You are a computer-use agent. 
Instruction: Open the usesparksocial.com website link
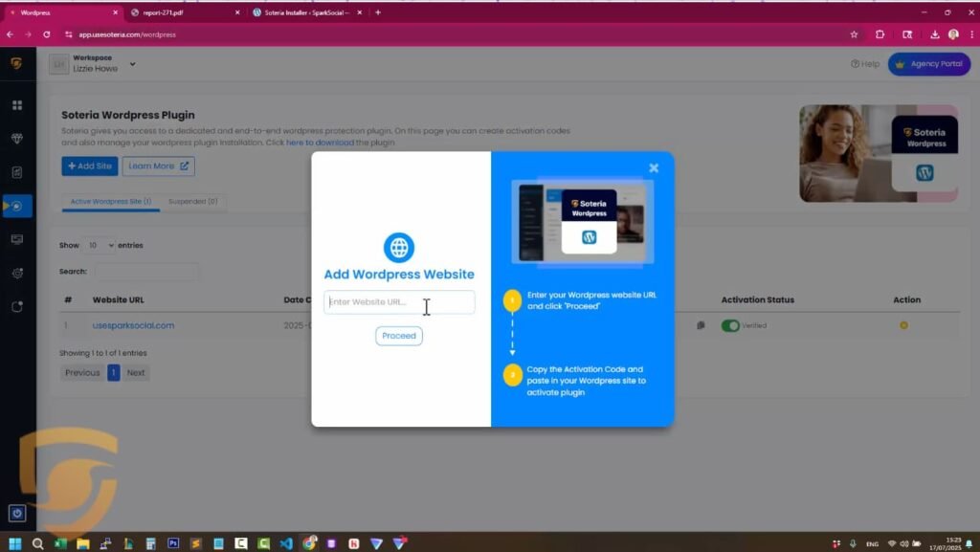(133, 325)
